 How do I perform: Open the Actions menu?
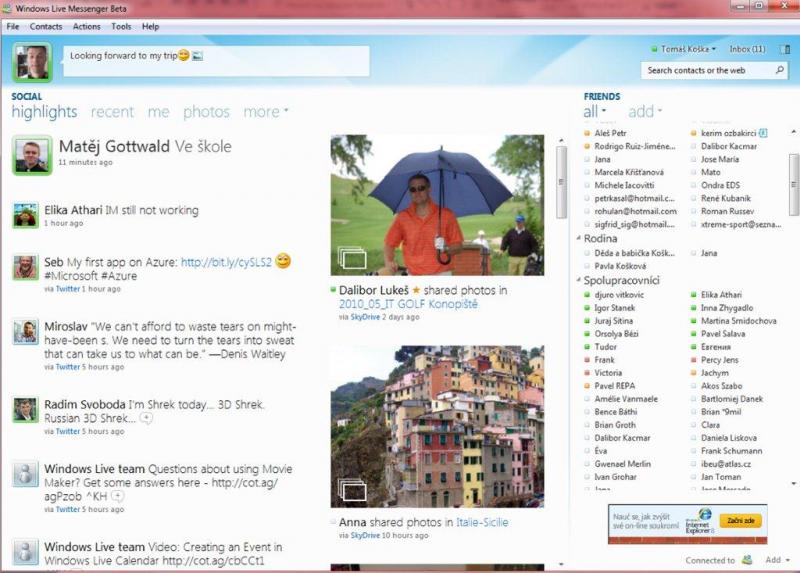86,27
